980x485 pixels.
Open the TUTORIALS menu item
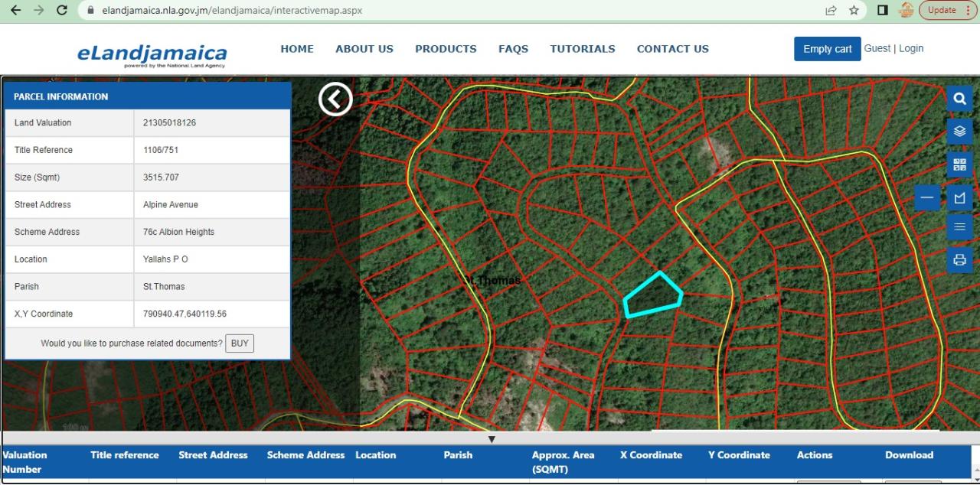pyautogui.click(x=582, y=48)
